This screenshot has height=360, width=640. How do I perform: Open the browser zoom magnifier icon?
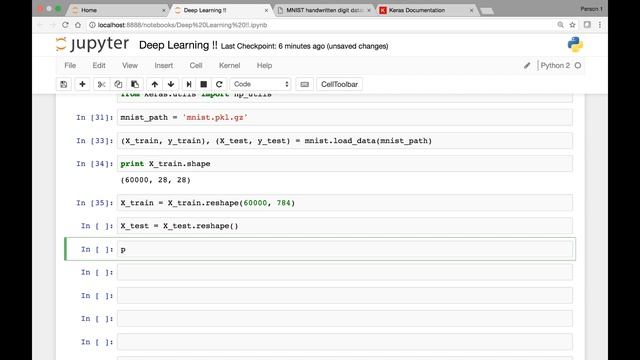(x=560, y=25)
